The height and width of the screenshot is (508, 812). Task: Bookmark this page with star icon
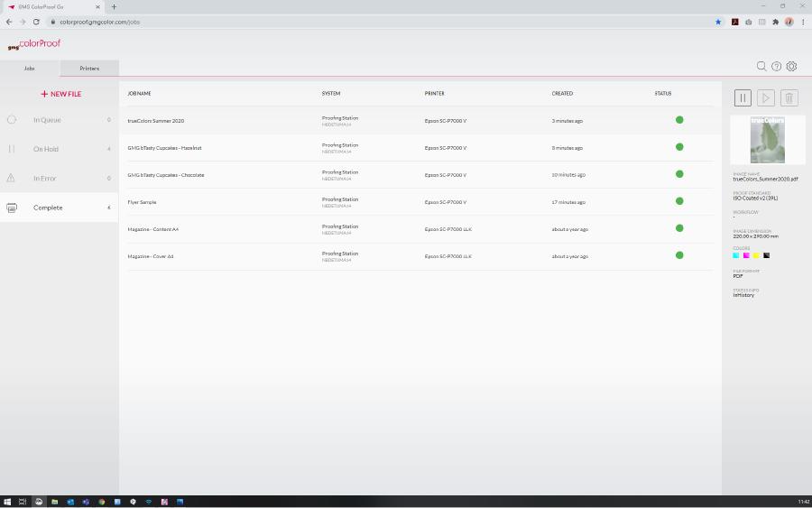[x=718, y=22]
